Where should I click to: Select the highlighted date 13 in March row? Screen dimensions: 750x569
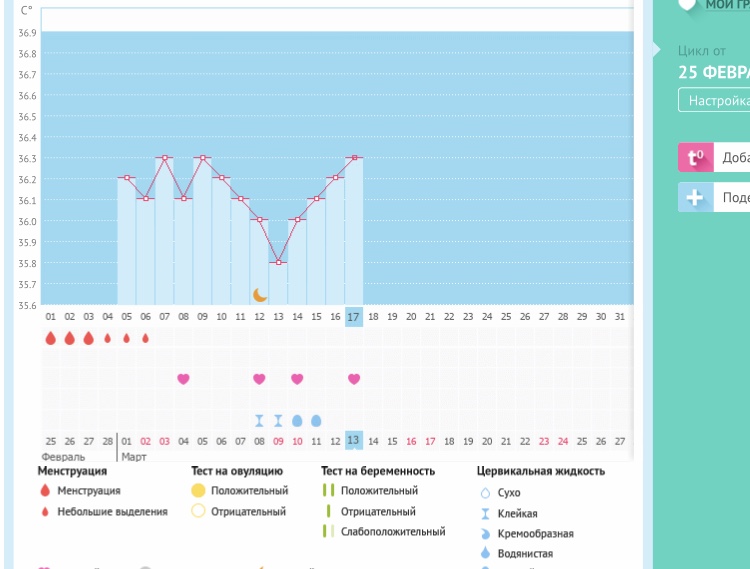pyautogui.click(x=353, y=441)
